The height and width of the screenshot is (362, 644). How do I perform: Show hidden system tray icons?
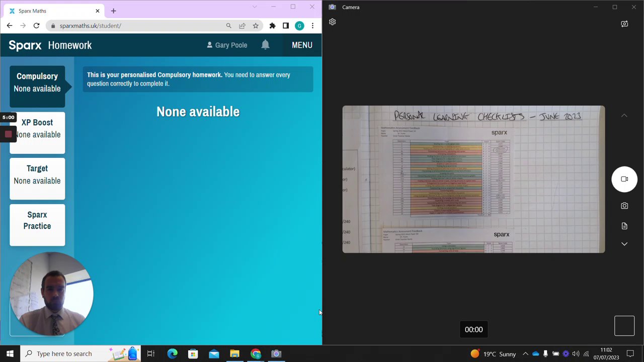pyautogui.click(x=525, y=353)
